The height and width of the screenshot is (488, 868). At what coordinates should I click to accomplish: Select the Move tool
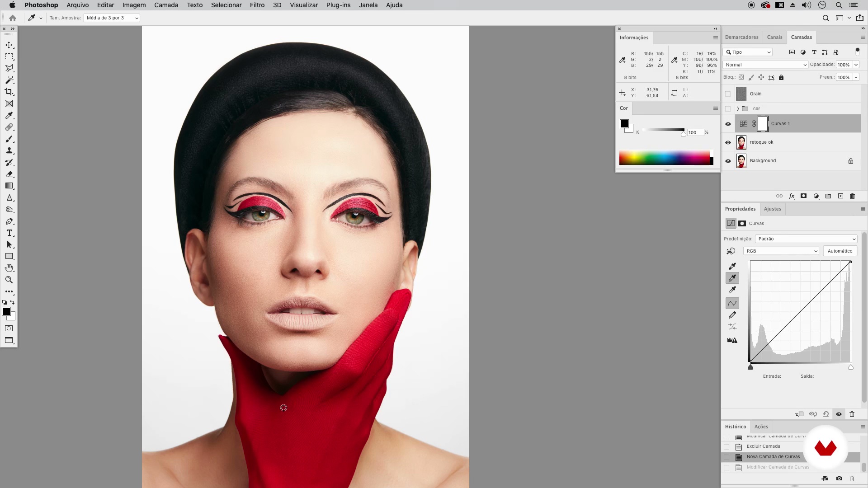(9, 45)
